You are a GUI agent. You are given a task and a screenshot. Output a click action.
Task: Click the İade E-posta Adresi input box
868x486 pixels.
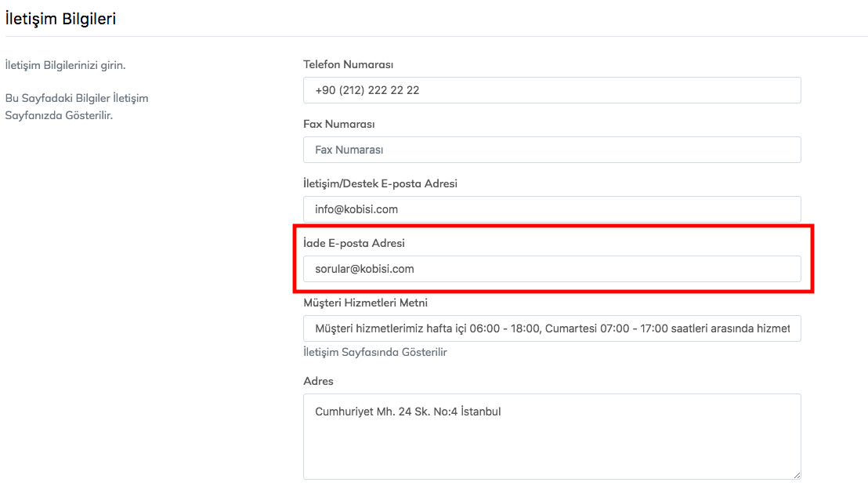[552, 269]
